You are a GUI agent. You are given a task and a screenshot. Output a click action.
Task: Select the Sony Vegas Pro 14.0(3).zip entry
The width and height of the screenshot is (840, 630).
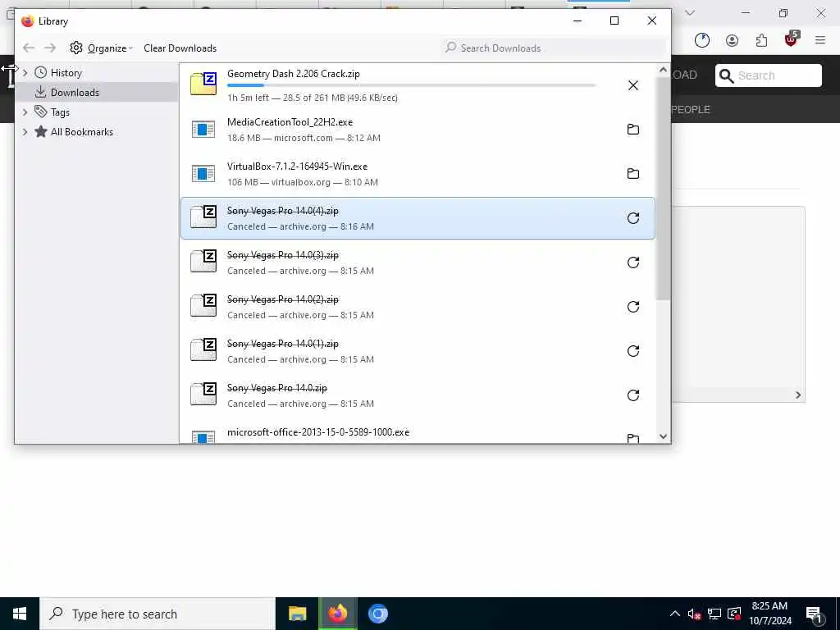click(418, 262)
